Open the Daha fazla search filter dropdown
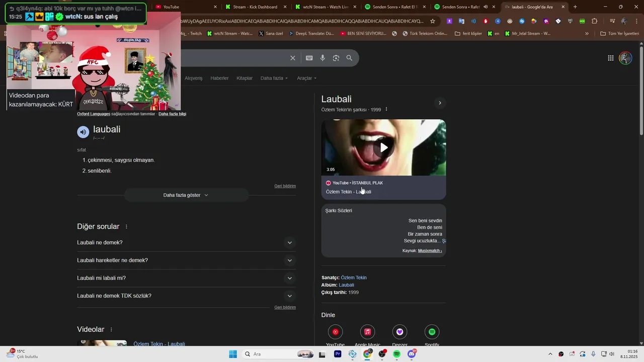644x362 pixels. click(274, 78)
